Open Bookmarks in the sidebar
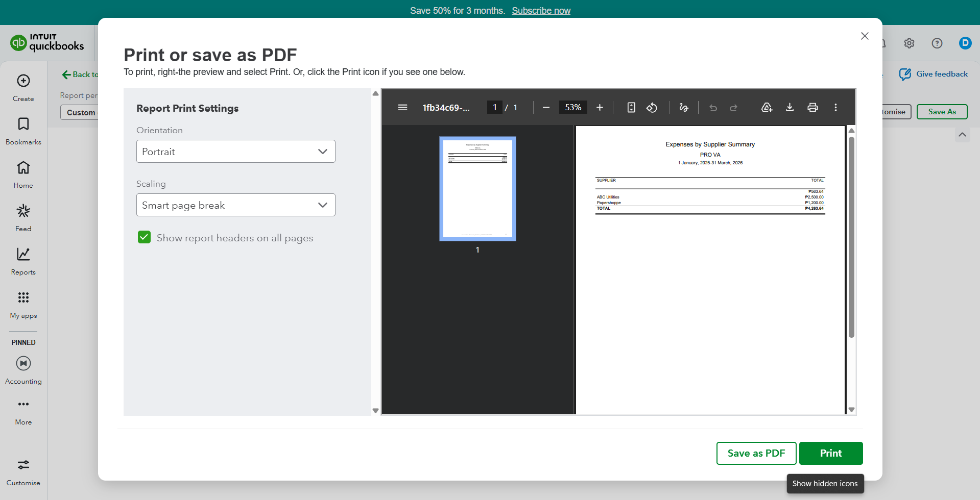Viewport: 980px width, 500px height. click(23, 131)
